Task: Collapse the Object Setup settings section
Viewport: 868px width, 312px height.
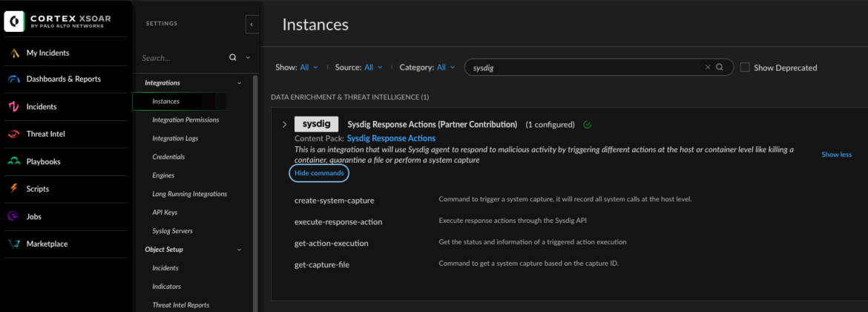Action: pyautogui.click(x=239, y=250)
